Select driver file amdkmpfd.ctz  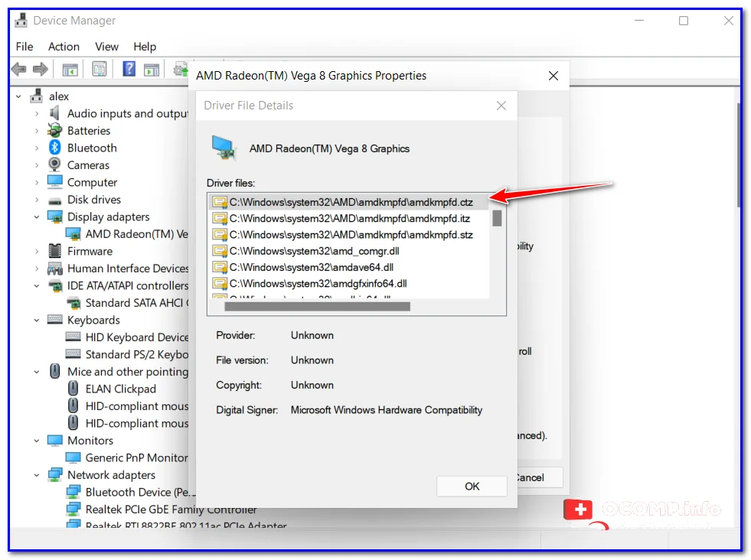click(350, 203)
